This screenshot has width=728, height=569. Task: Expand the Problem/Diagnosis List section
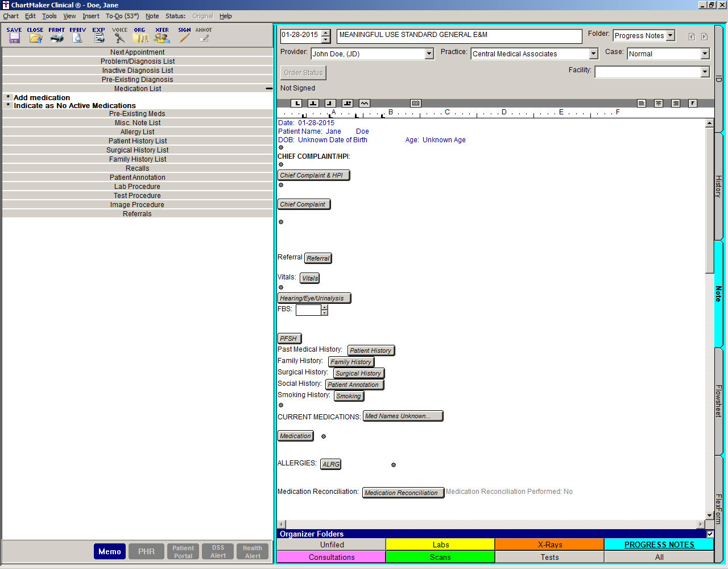[137, 61]
